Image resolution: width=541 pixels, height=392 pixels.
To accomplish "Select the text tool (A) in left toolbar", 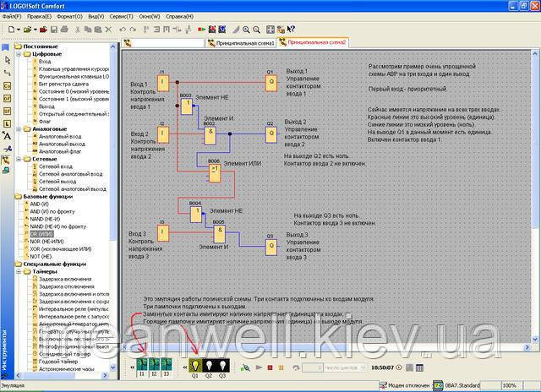I will tap(8, 133).
